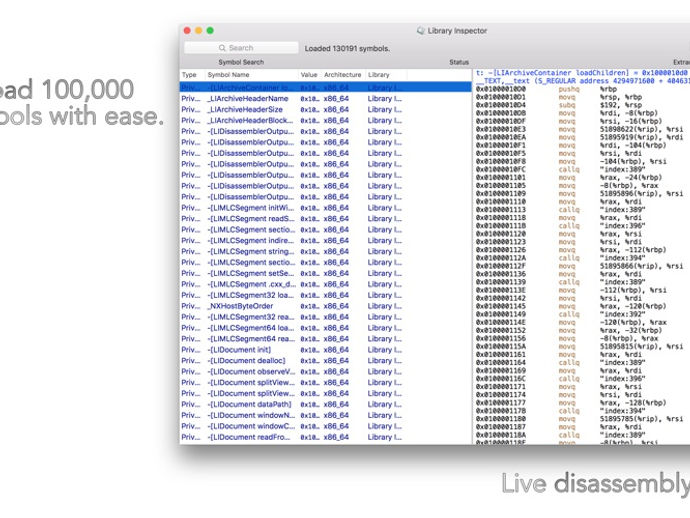Focus the Symbol Search input field
The height and width of the screenshot is (518, 690).
pyautogui.click(x=241, y=48)
